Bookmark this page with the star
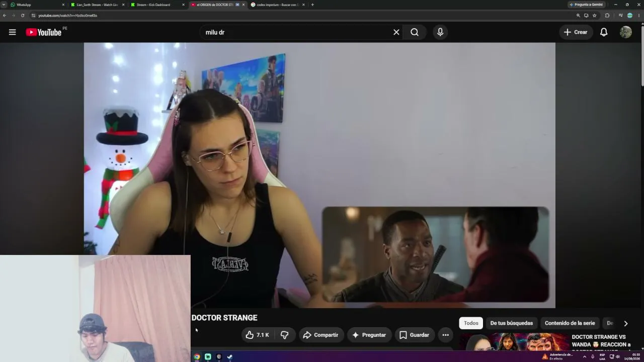This screenshot has height=362, width=644. click(x=594, y=16)
